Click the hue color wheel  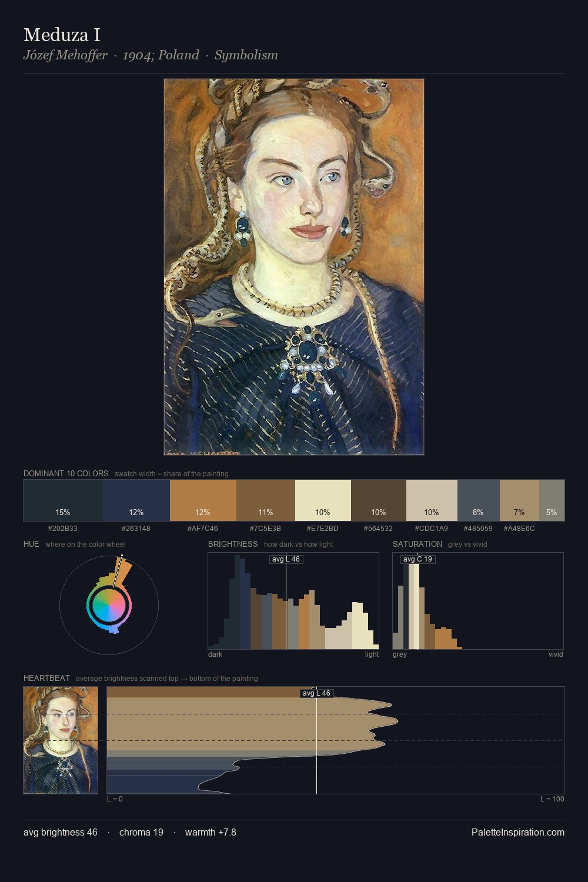point(109,604)
